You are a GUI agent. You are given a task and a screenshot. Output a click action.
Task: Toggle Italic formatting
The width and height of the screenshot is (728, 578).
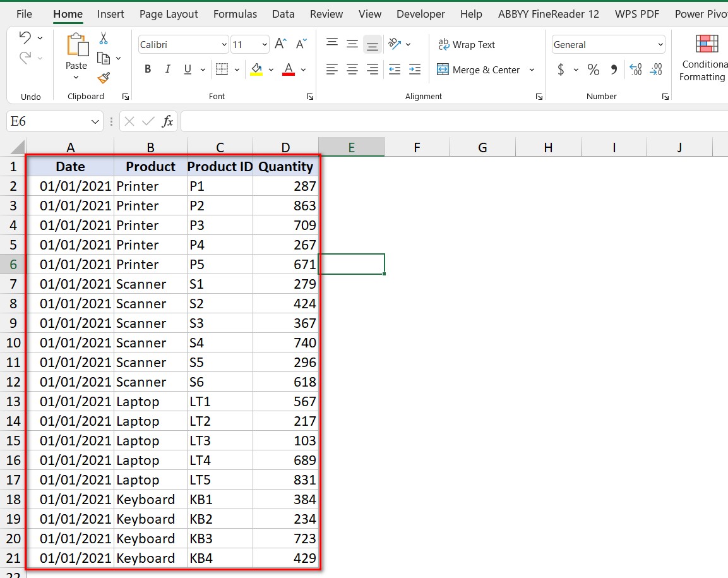(167, 69)
